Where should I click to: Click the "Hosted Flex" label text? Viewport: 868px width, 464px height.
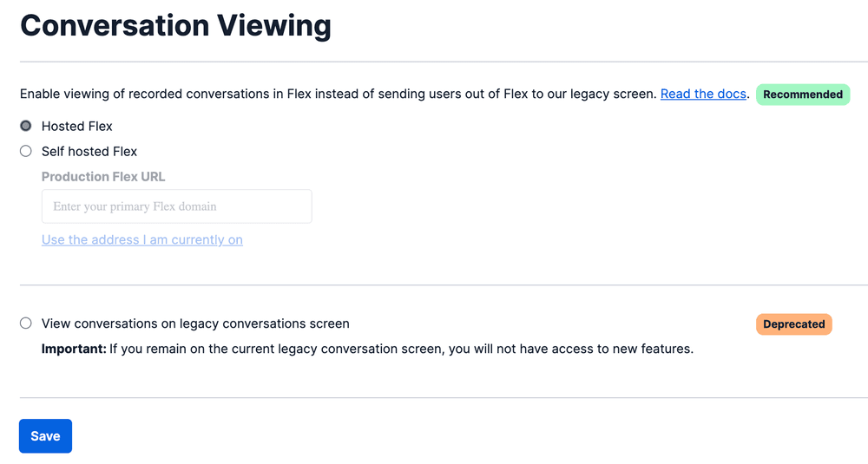tap(77, 126)
